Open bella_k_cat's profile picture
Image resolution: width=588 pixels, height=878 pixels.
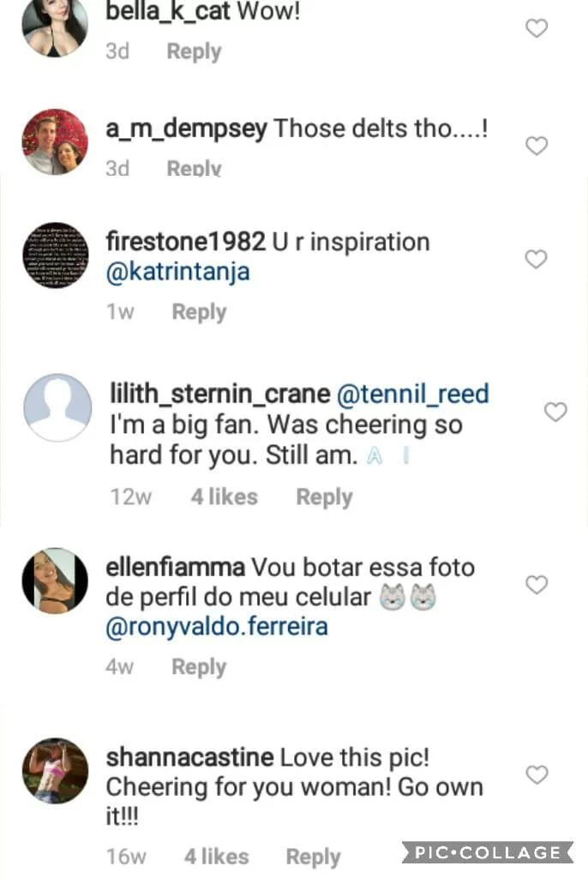[x=55, y=27]
